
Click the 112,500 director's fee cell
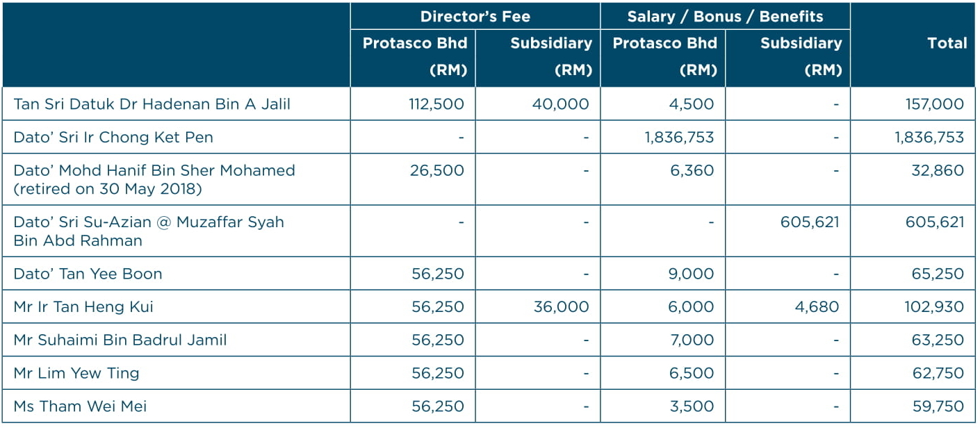(x=437, y=104)
